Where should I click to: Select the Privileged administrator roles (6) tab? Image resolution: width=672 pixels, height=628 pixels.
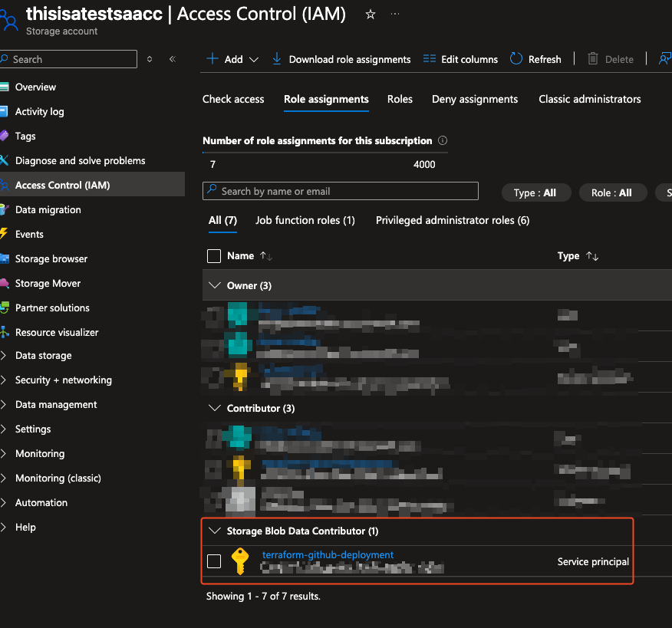[x=453, y=220]
